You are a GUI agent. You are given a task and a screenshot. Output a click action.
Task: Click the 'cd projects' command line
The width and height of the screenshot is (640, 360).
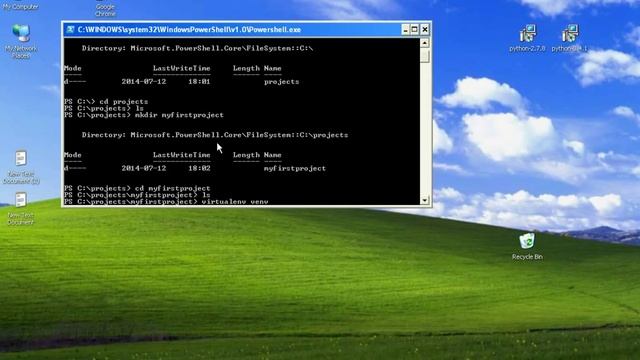pos(106,102)
